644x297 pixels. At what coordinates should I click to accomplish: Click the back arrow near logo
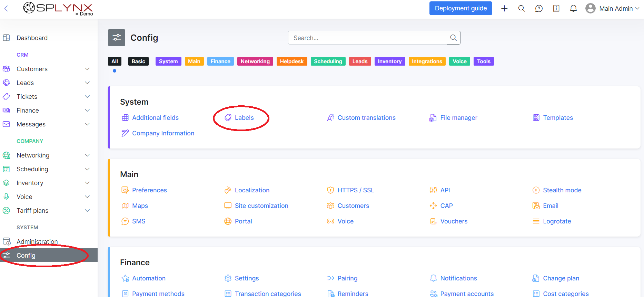6,9
